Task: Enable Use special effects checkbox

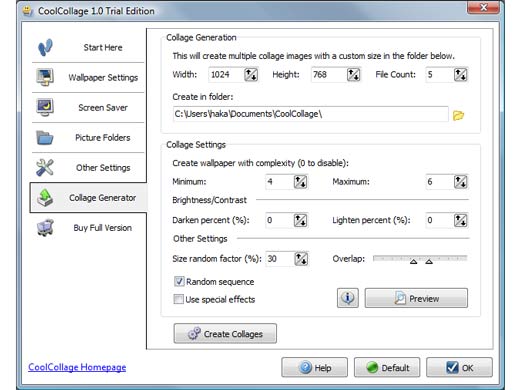Action: click(x=178, y=299)
